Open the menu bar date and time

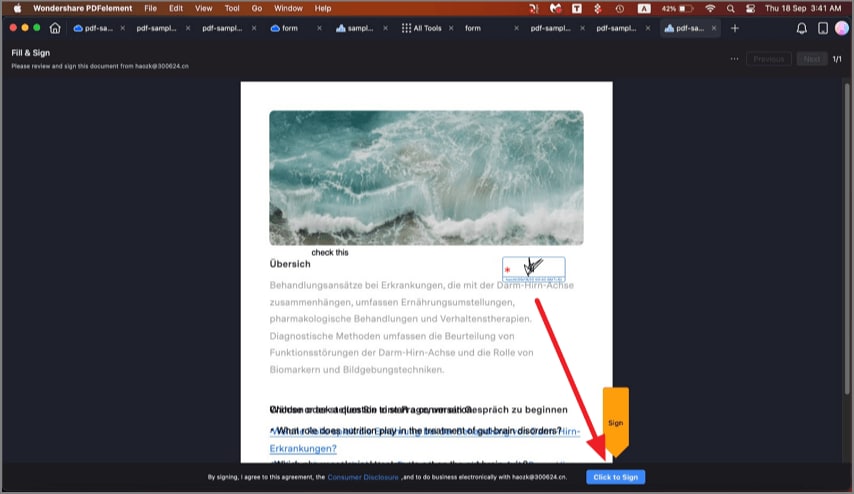tap(803, 8)
